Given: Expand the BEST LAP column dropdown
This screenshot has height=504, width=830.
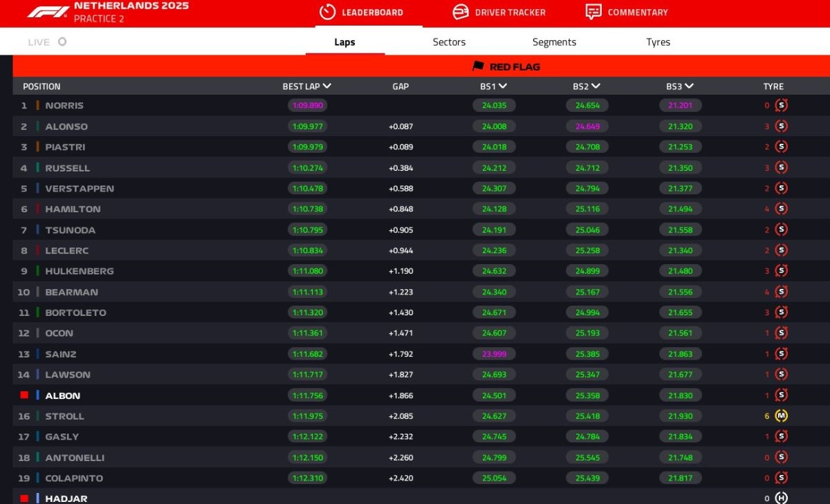Looking at the screenshot, I should 326,86.
